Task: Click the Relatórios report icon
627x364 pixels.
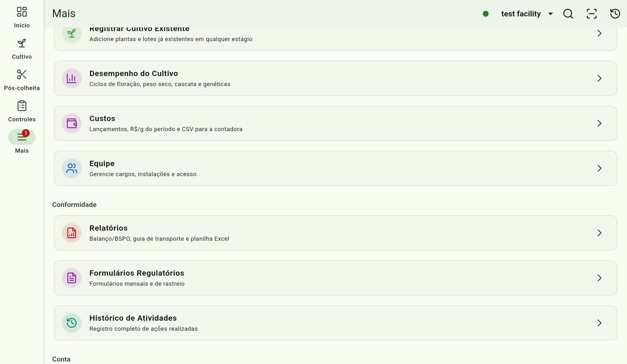Action: point(72,233)
